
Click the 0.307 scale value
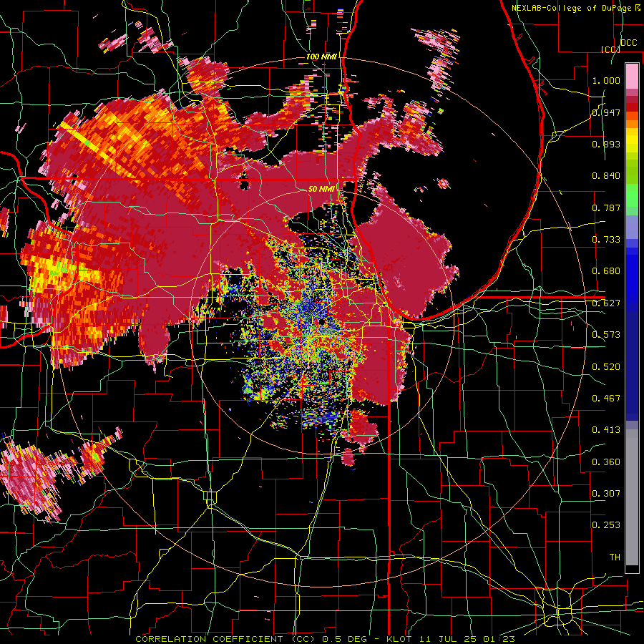point(606,494)
